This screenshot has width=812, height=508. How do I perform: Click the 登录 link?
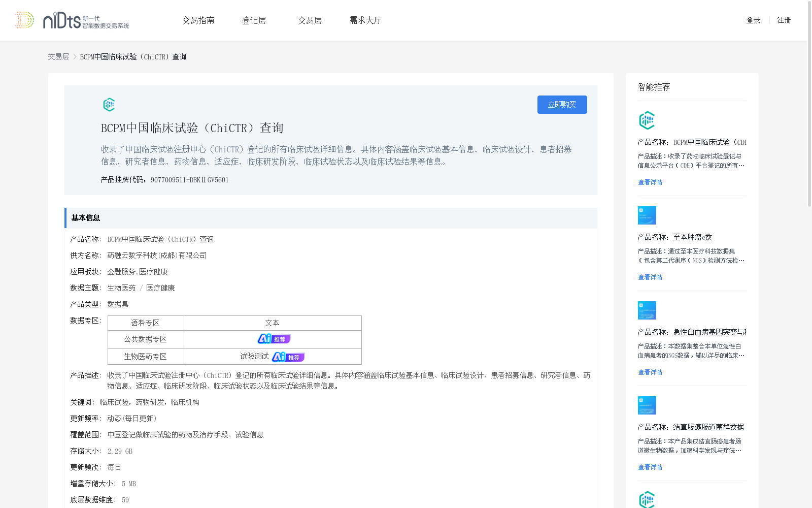click(x=753, y=20)
